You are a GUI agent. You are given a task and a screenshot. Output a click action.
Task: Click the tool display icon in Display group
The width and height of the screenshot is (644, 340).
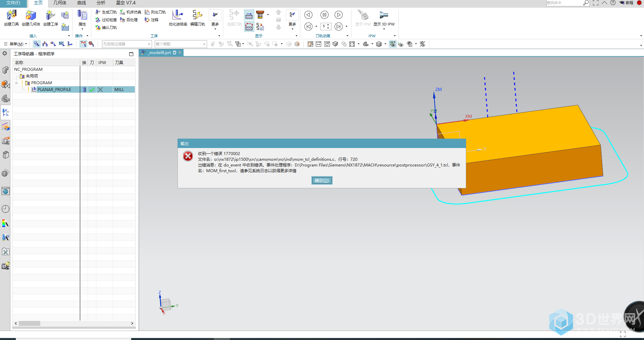point(260,15)
